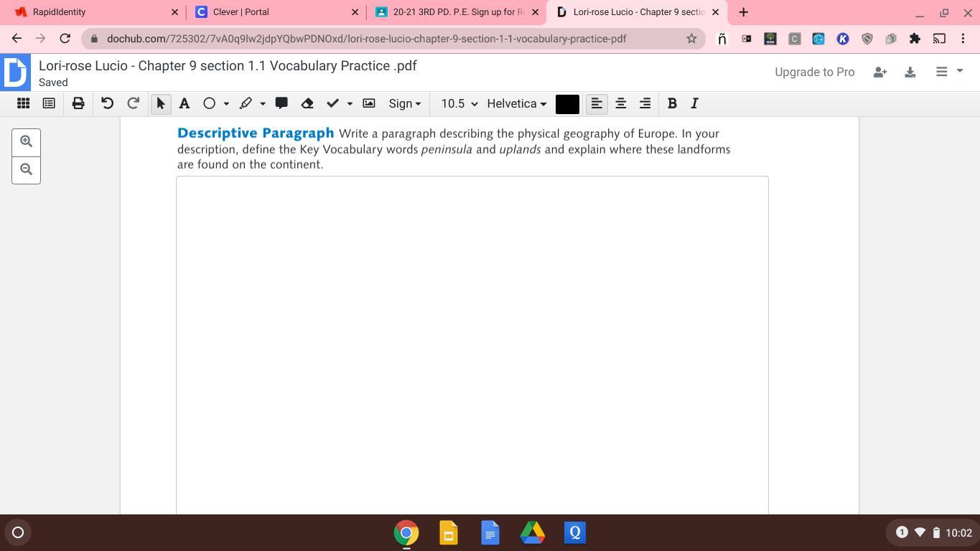Close the RapidIdentity tab
980x551 pixels.
pyautogui.click(x=174, y=12)
